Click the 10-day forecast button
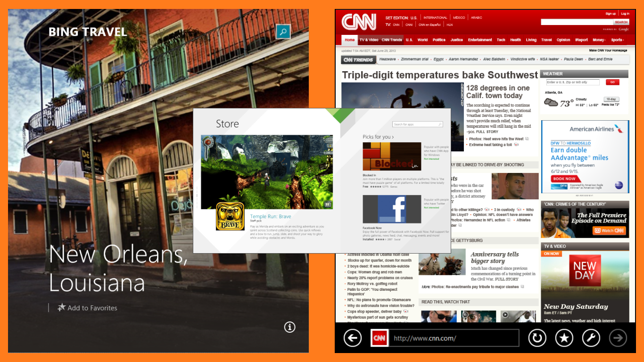The height and width of the screenshot is (362, 644). [x=611, y=99]
